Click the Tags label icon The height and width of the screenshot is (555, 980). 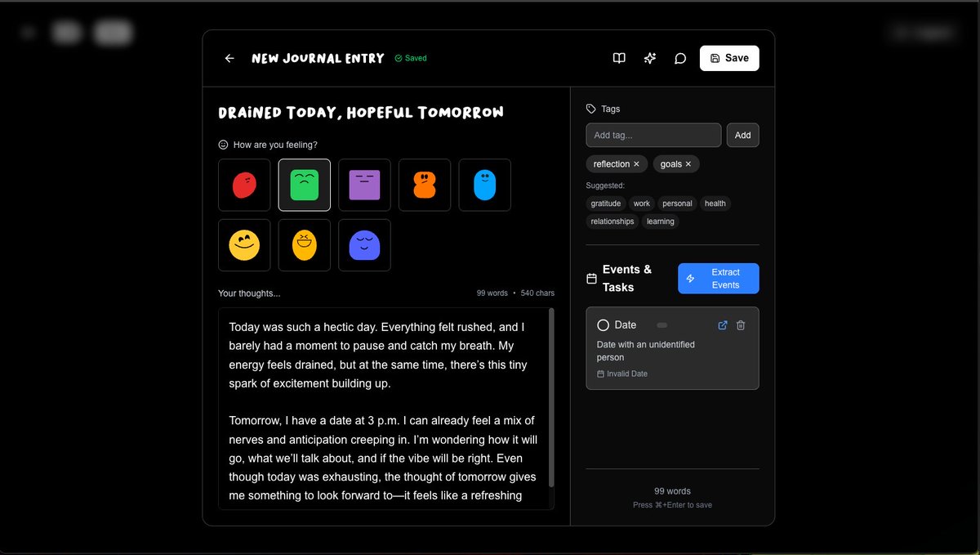pyautogui.click(x=591, y=109)
